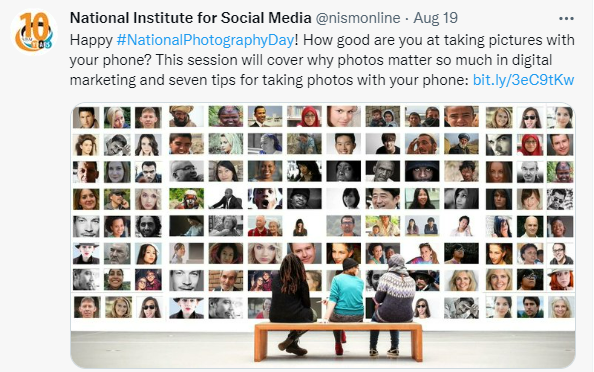594x372 pixels.
Task: Click the portrait of man in suit, top row
Action: 265,116
